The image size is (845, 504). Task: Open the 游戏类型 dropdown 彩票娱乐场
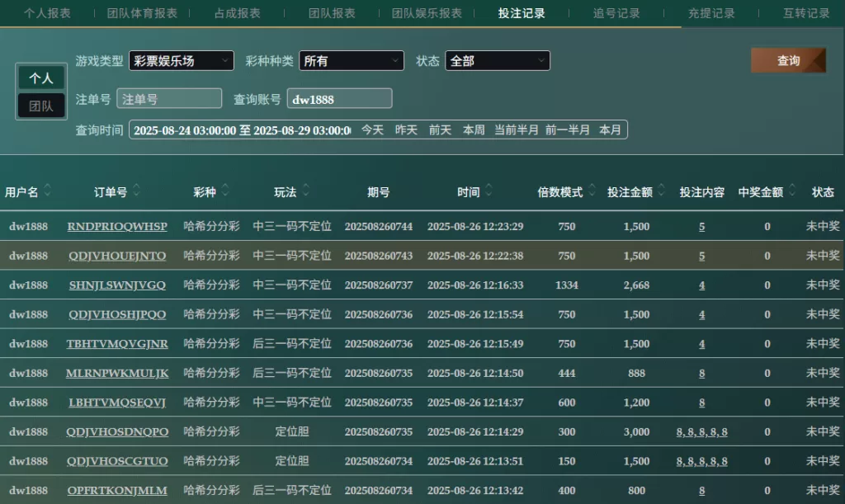click(x=181, y=61)
